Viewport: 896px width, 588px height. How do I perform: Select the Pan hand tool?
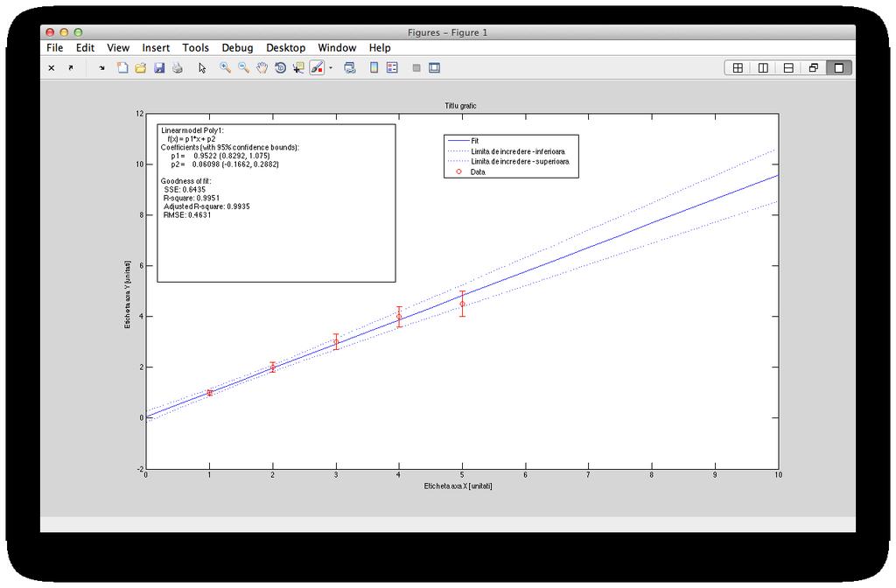pyautogui.click(x=262, y=68)
